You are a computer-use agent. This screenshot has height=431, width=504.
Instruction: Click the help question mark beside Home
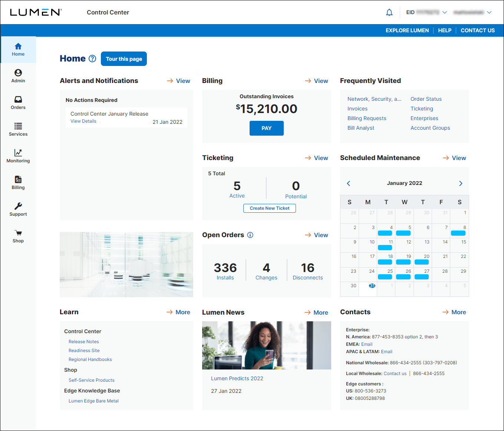(x=92, y=59)
